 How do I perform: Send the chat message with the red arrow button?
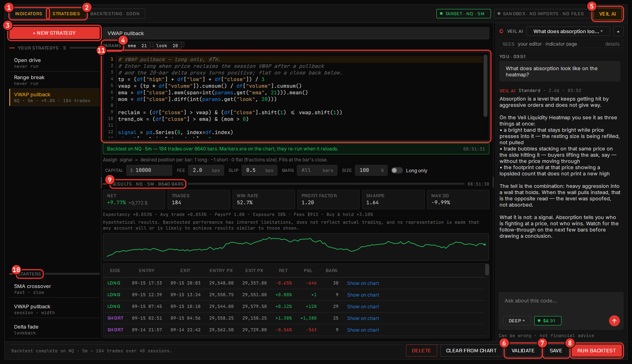click(614, 321)
